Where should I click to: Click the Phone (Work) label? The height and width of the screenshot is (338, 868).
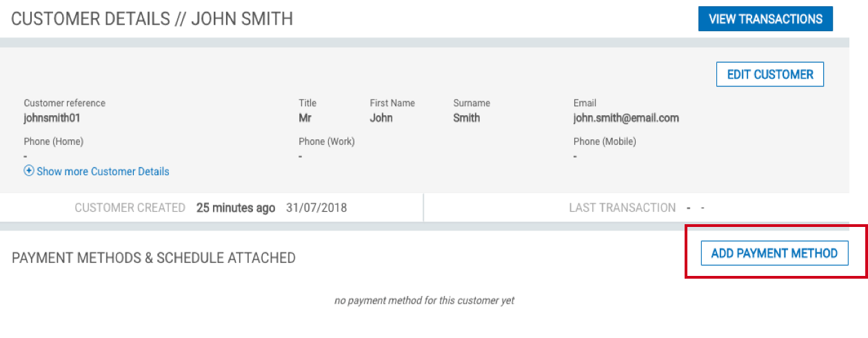coord(327,141)
